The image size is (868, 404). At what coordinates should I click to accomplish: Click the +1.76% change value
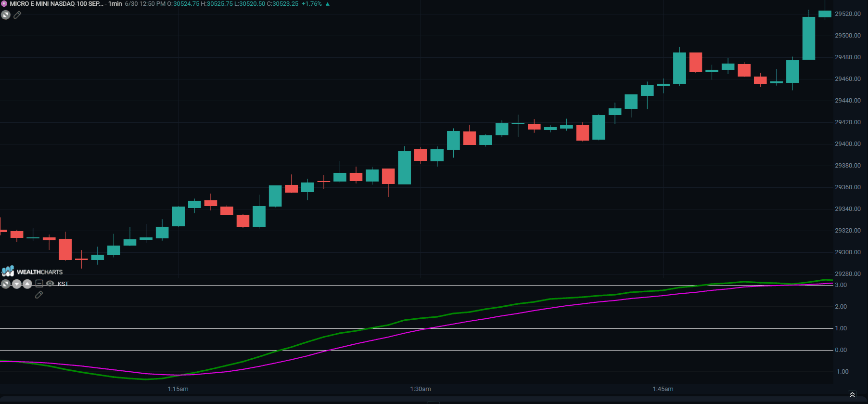click(312, 4)
